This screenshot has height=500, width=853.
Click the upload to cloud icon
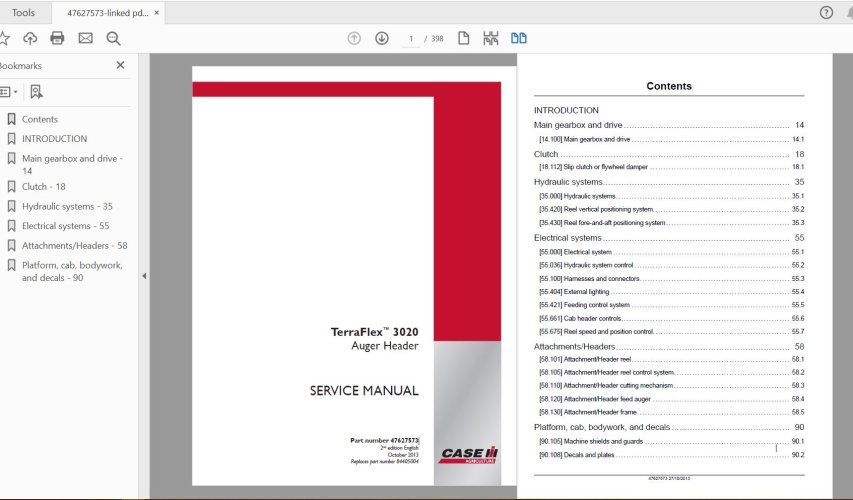click(x=30, y=38)
